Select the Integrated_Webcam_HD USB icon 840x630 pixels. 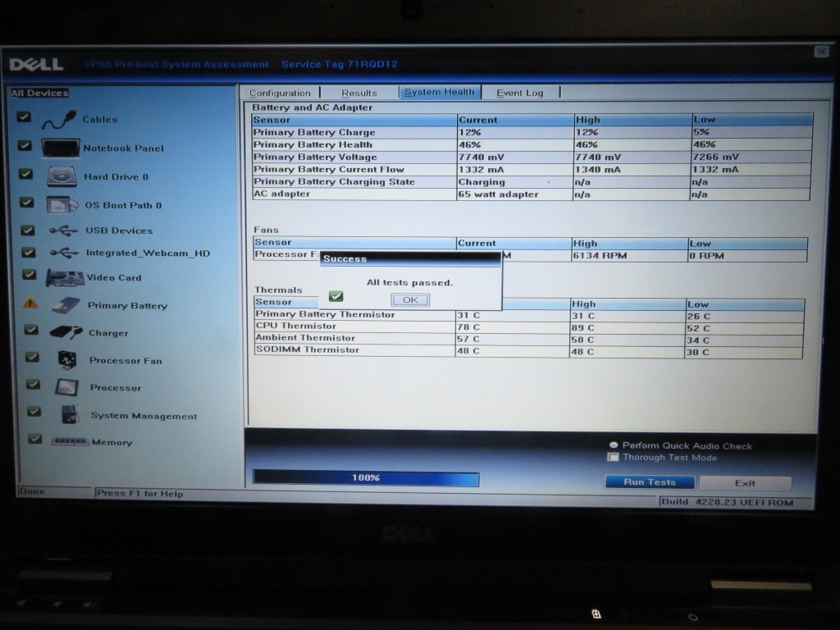64,253
